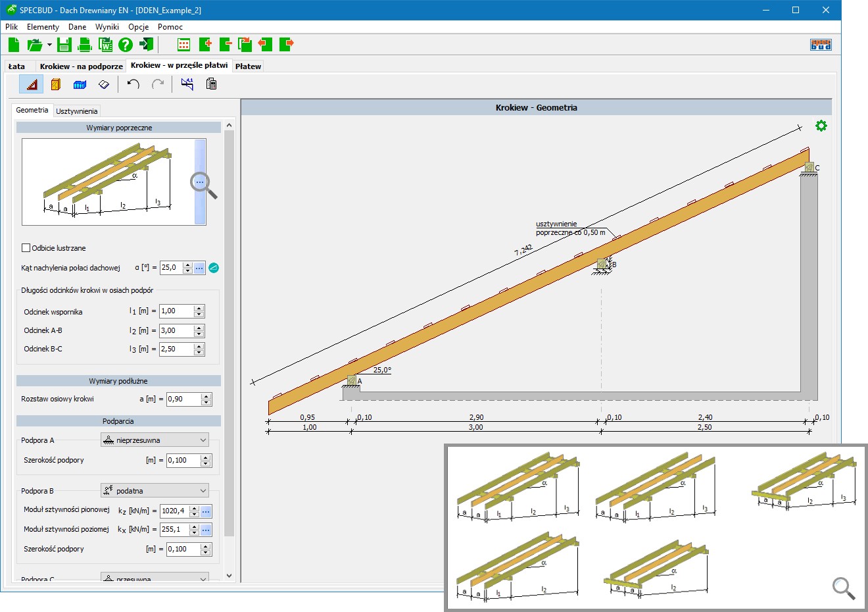Open the arrow next to open-folder icon
The height and width of the screenshot is (612, 868).
(x=50, y=45)
